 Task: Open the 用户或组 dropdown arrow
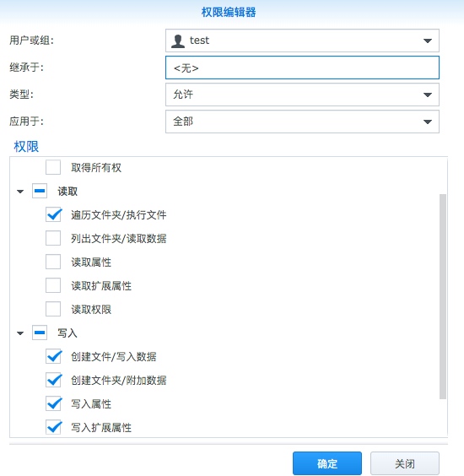(x=428, y=41)
